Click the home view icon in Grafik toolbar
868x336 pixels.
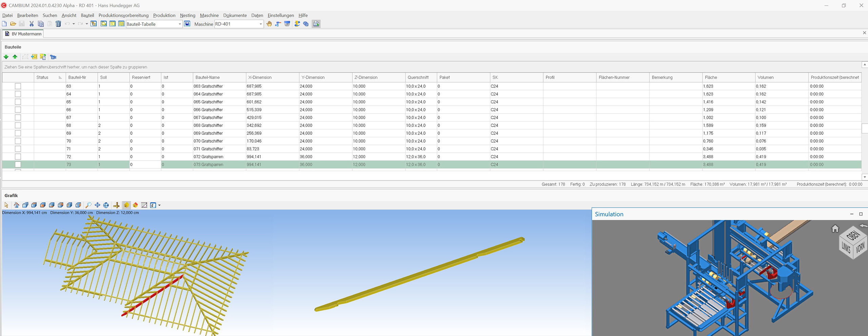tap(16, 205)
